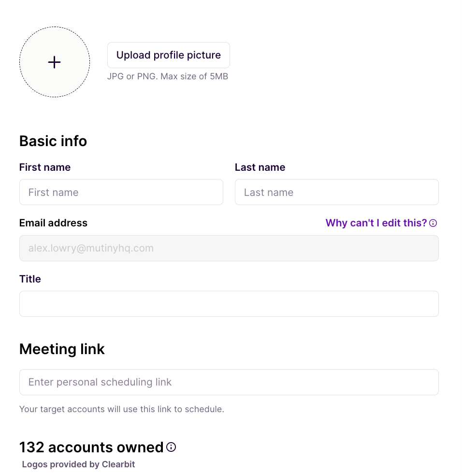
Task: Click the disabled Email address field
Action: click(229, 248)
